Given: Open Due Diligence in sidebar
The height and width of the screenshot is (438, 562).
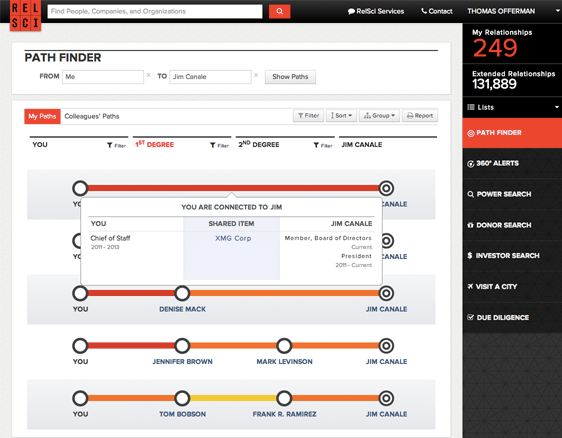Looking at the screenshot, I should [513, 318].
